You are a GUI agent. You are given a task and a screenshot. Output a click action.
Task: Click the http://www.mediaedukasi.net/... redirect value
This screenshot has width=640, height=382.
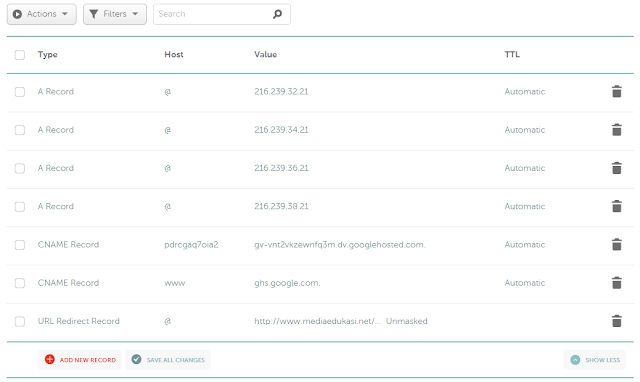318,321
